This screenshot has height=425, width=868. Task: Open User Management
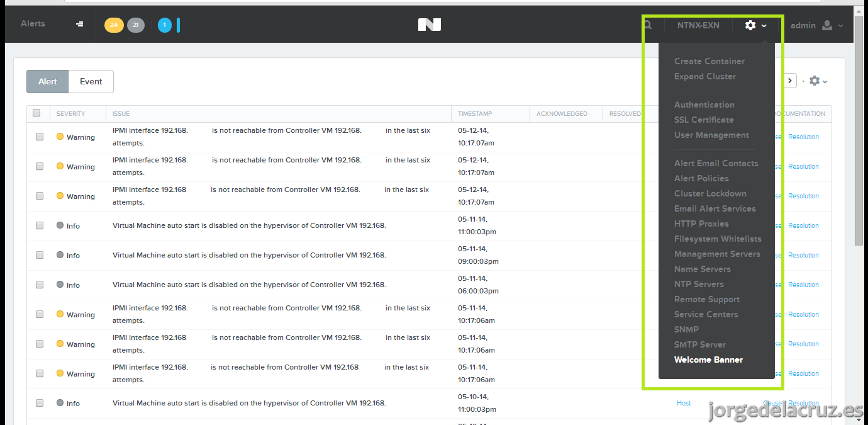pos(711,135)
